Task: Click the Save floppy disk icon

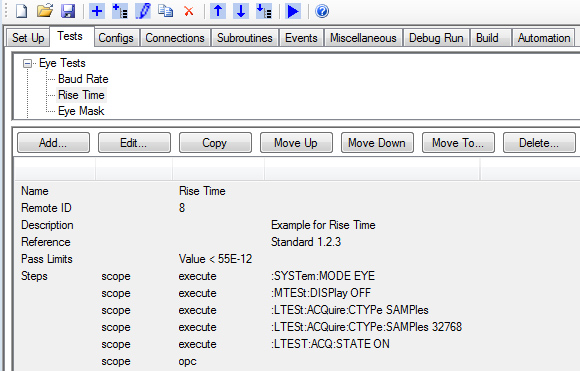Action: [x=68, y=11]
